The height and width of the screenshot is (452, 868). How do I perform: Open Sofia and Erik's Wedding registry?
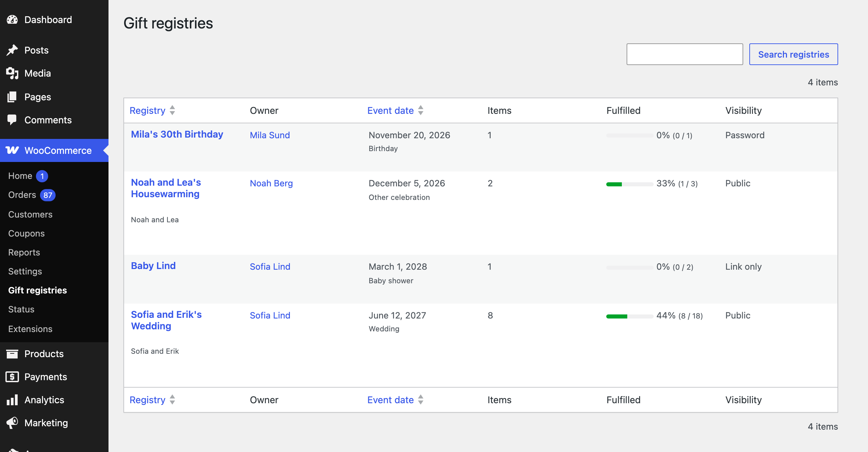166,320
